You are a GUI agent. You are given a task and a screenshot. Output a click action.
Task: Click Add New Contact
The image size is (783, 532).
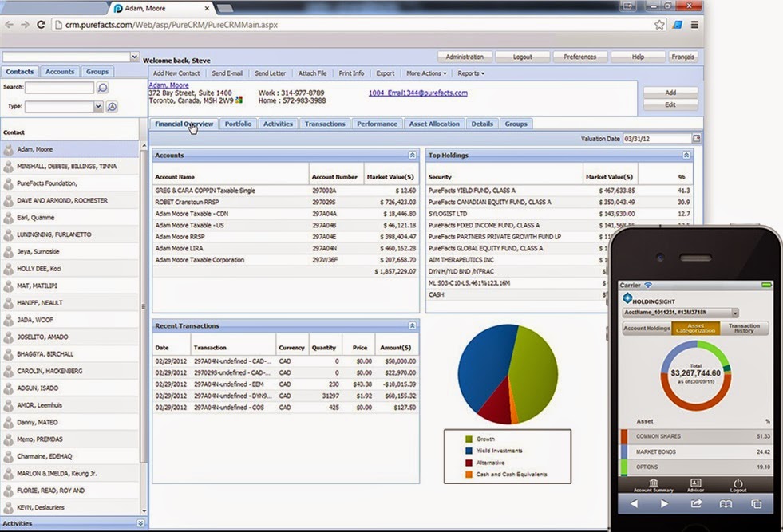(x=176, y=73)
